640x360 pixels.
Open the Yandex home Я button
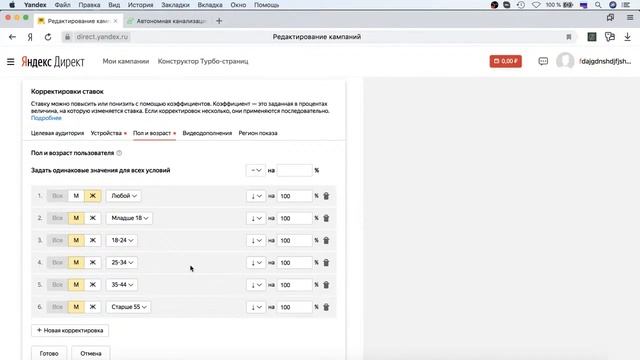pyautogui.click(x=30, y=37)
